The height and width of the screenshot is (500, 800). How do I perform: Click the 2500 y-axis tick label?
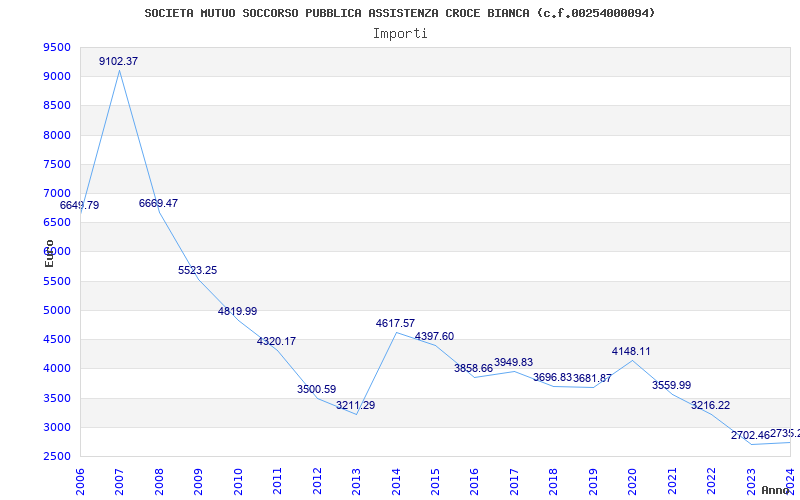(x=57, y=456)
